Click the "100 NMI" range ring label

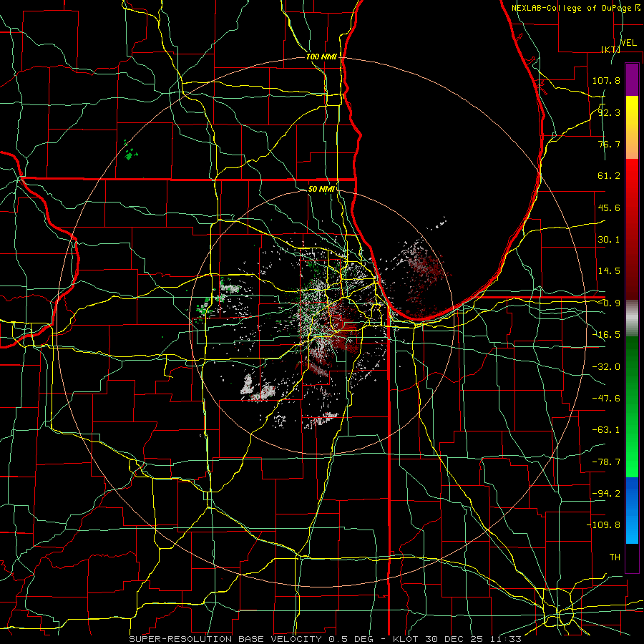(321, 57)
